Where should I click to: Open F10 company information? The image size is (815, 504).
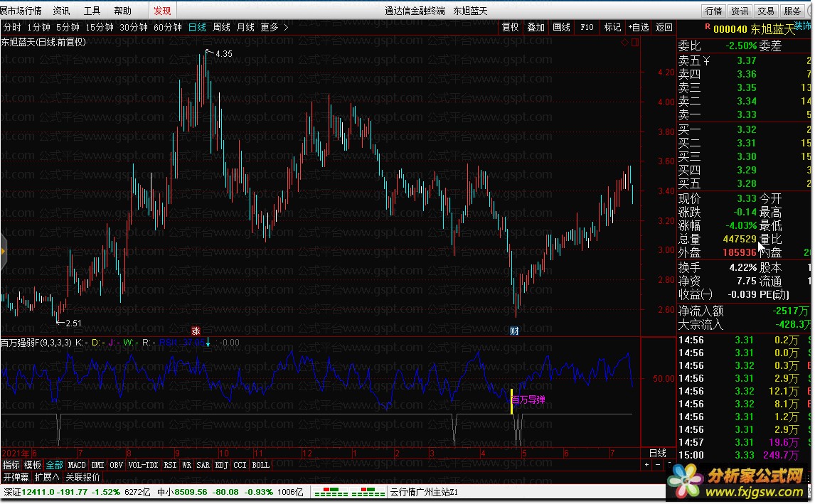[587, 27]
